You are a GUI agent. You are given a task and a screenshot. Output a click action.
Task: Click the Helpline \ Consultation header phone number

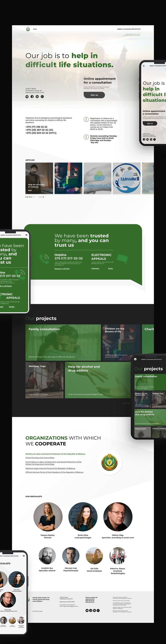(129, 29)
